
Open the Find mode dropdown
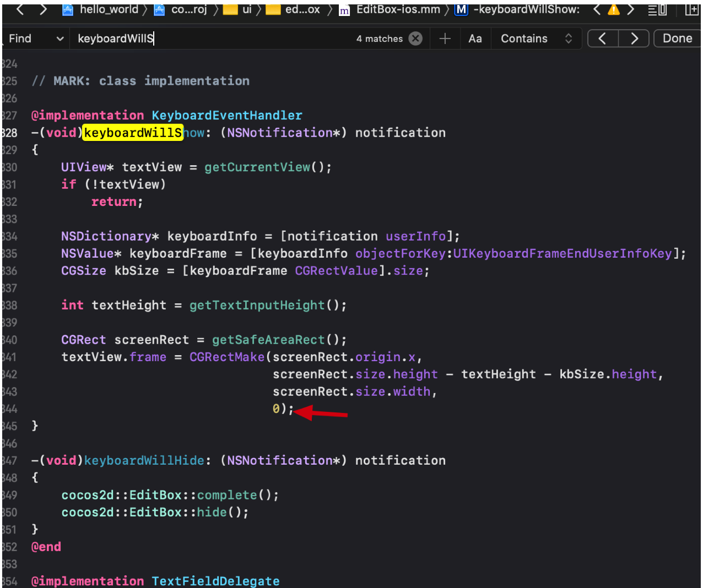36,39
